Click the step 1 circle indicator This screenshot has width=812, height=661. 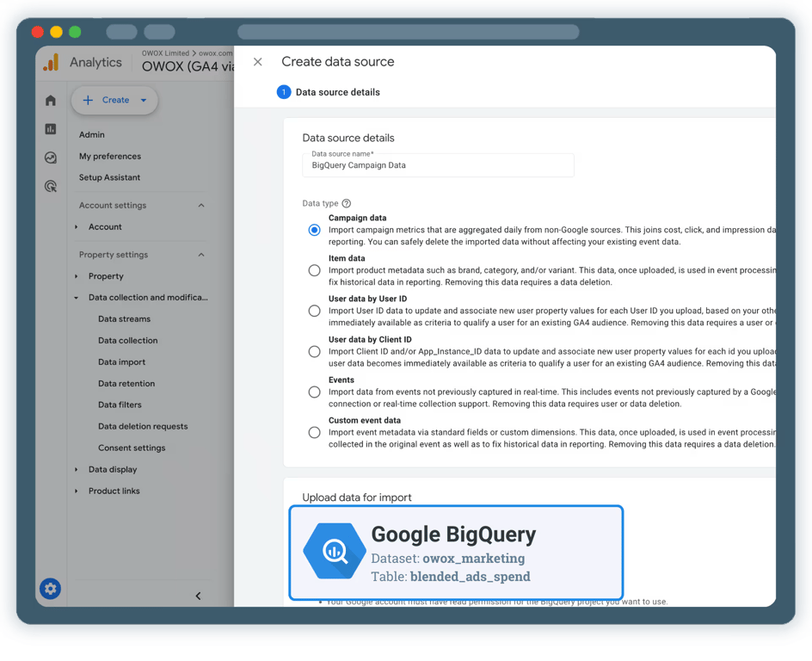(x=284, y=92)
